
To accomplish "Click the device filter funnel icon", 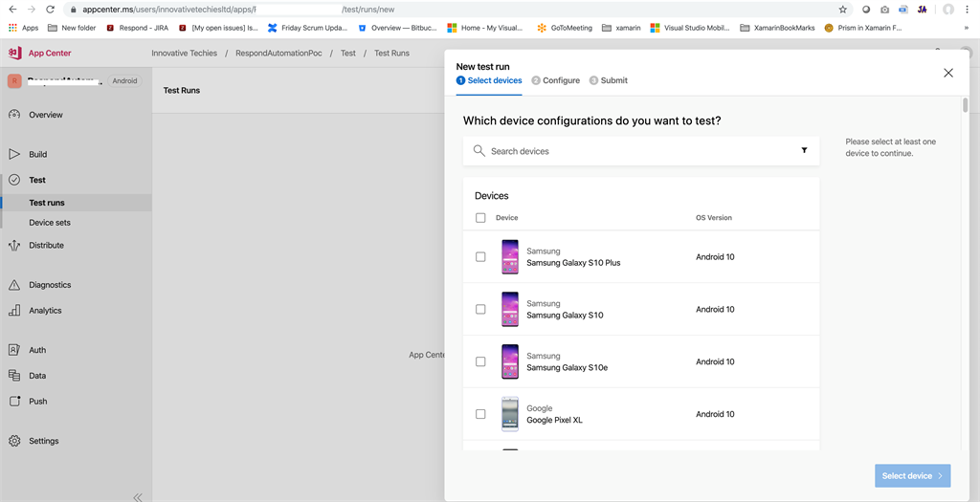I will (804, 150).
